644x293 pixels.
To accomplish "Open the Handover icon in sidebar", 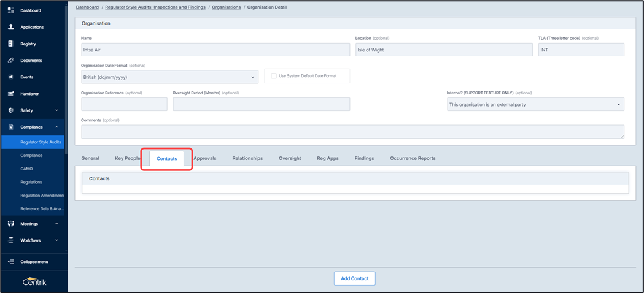I will click(10, 94).
